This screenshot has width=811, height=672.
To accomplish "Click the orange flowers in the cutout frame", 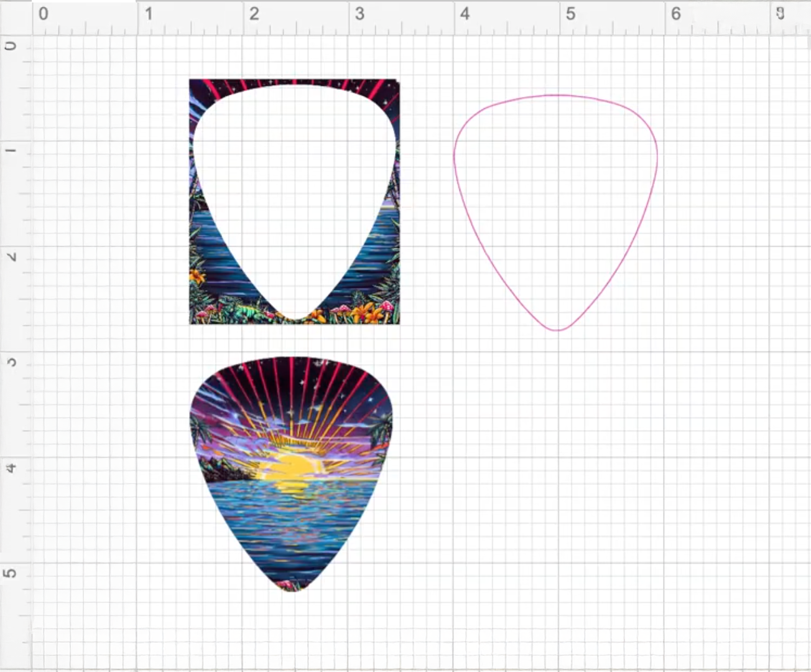I will [x=367, y=311].
